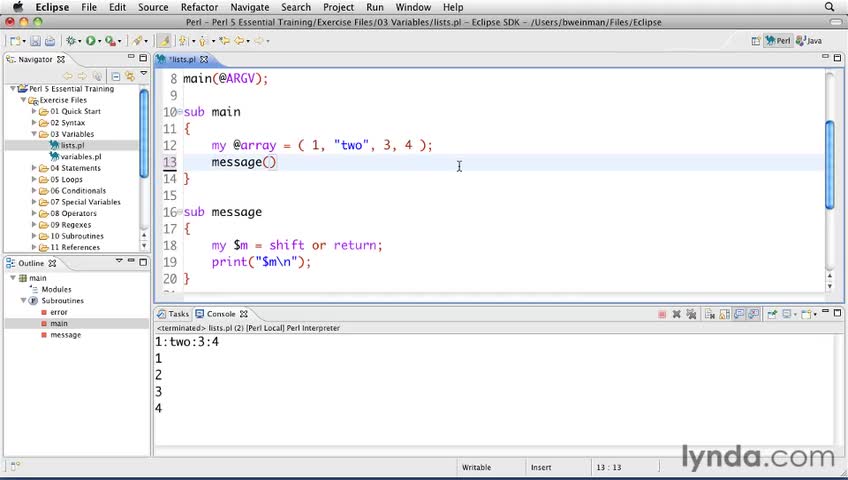This screenshot has height=480, width=848.
Task: Click the Open Console icon
Action: [x=806, y=314]
